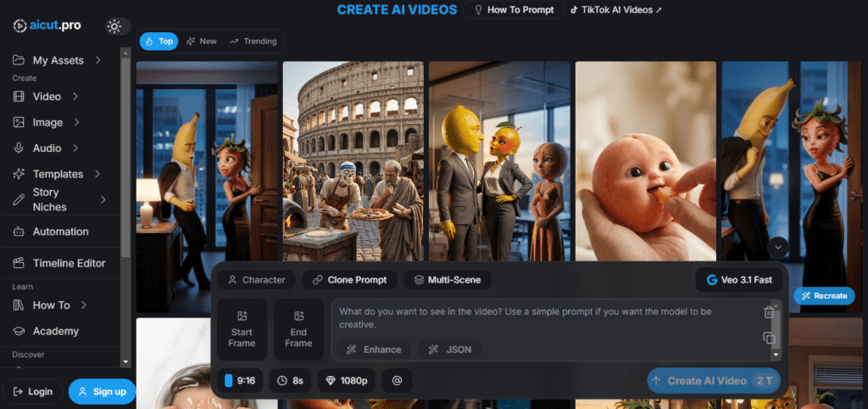This screenshot has height=409, width=868.
Task: Open My Assets folder icon
Action: (19, 60)
